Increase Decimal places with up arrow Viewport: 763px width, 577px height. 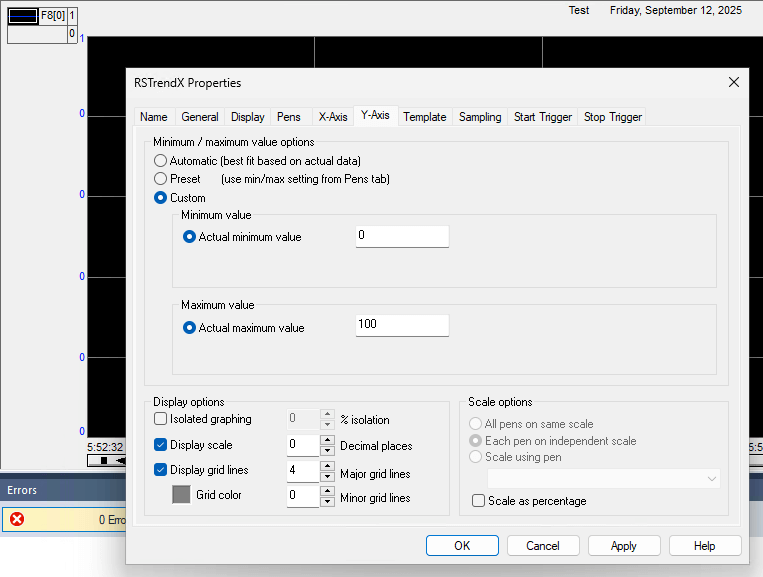328,440
